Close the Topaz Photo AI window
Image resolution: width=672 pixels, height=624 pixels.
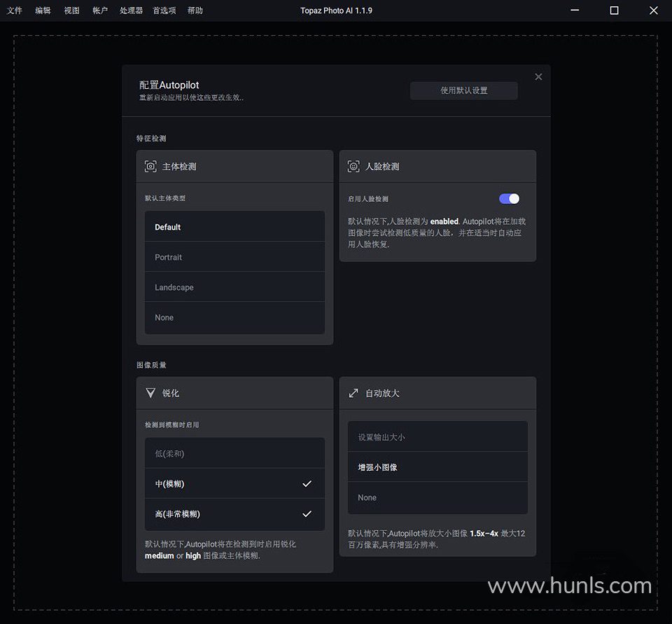pos(653,11)
